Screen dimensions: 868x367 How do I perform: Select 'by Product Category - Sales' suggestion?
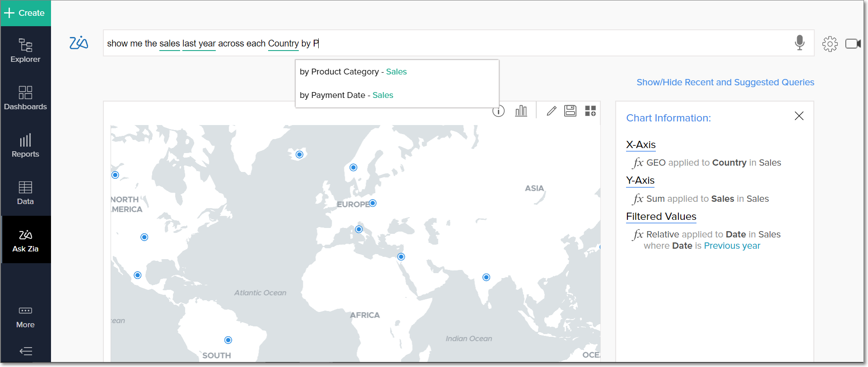pyautogui.click(x=353, y=72)
